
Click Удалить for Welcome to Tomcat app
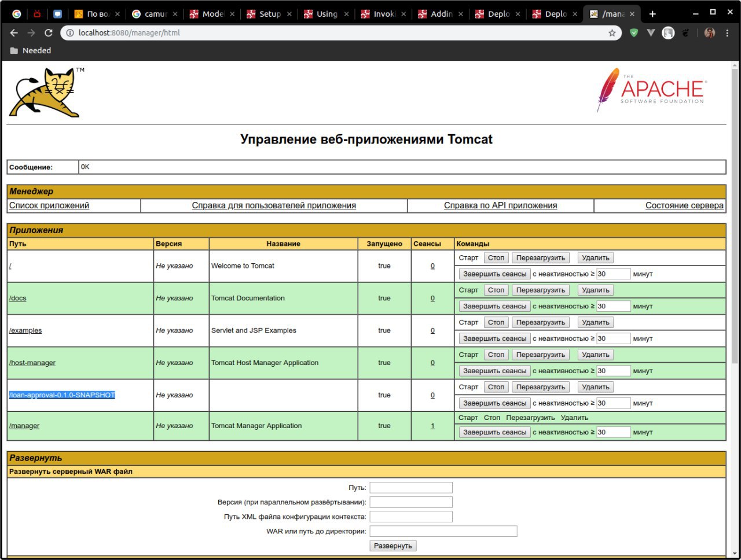(596, 258)
